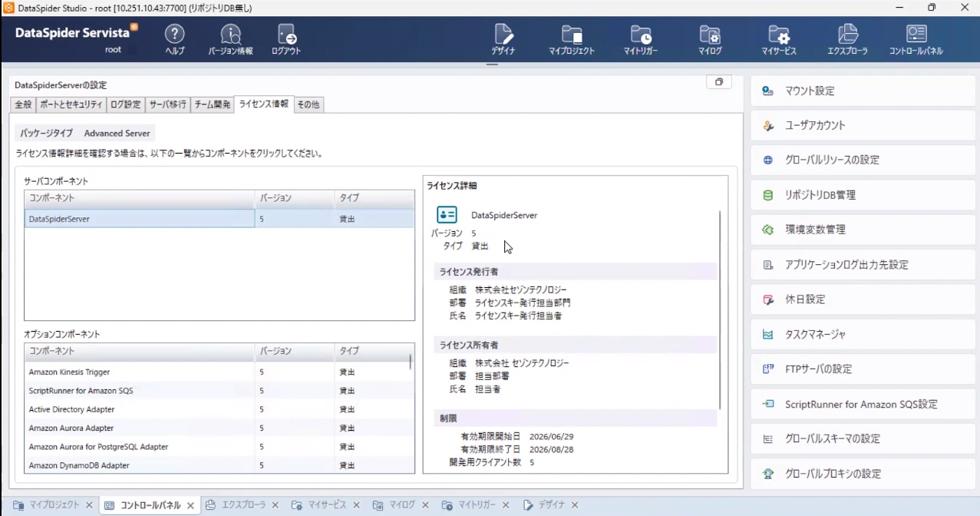Screen dimensions: 980x516
Task: Open My Logs (マイログ) icon
Action: tap(710, 40)
